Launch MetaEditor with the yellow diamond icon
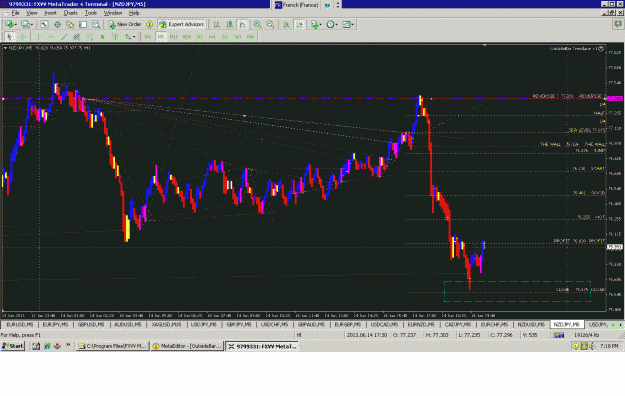Screen dimensions: 625x396 tap(149, 24)
